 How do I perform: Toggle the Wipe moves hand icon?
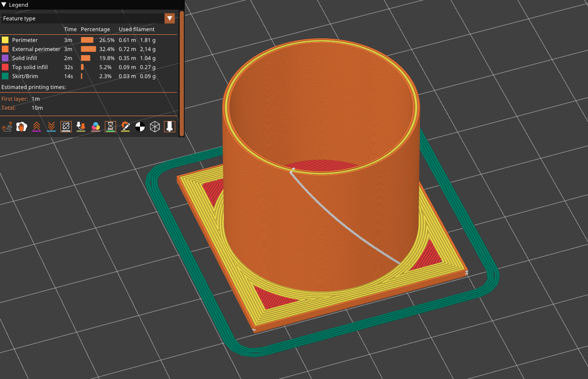21,127
